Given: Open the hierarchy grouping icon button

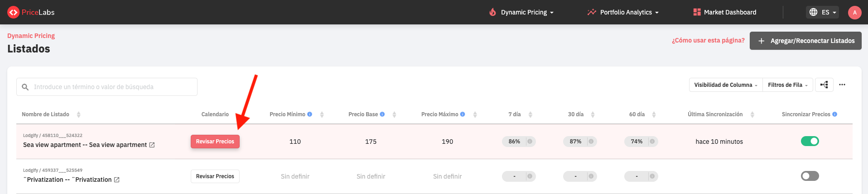Looking at the screenshot, I should point(824,85).
